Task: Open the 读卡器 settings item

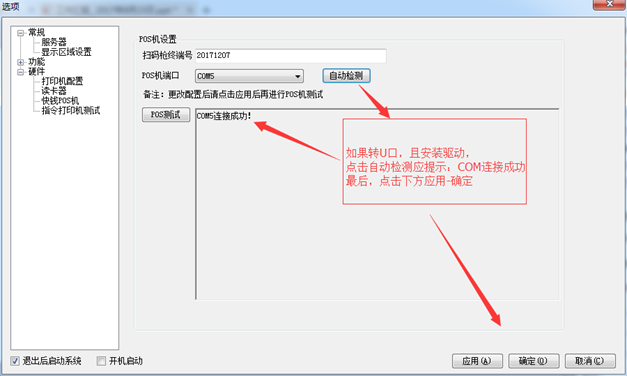Action: point(54,91)
